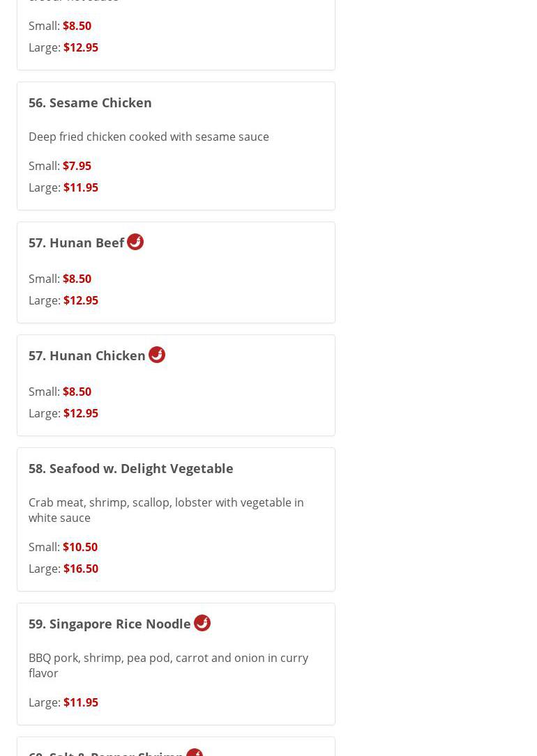This screenshot has height=756, width=537.
Task: Click the spicy pepper icon beside Hunan Chicken
Action: click(157, 355)
